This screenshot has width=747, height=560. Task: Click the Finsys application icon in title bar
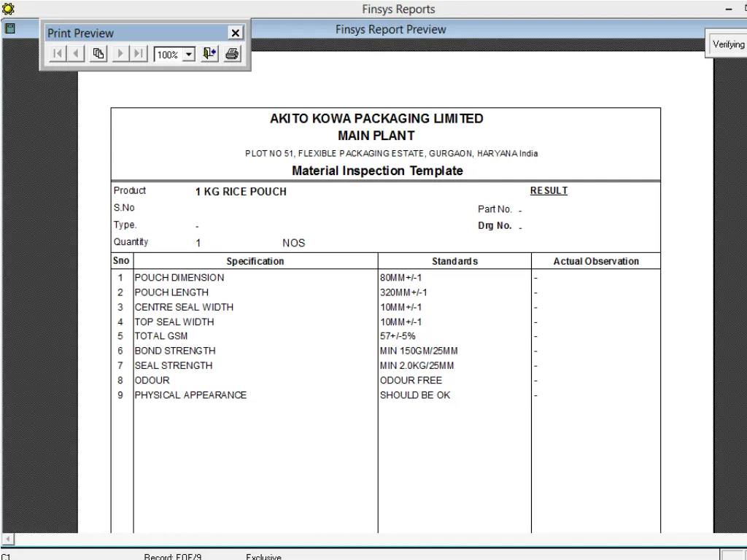pyautogui.click(x=8, y=9)
